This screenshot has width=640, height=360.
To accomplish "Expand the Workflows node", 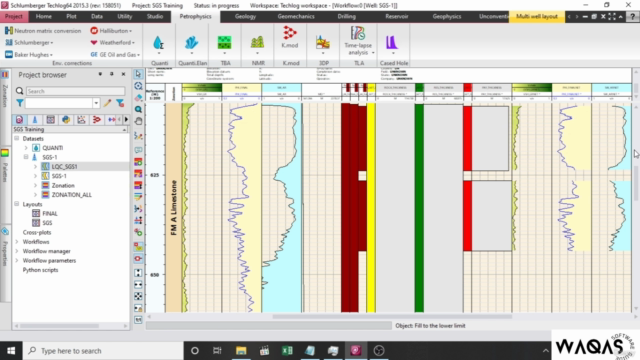I will coord(17,242).
